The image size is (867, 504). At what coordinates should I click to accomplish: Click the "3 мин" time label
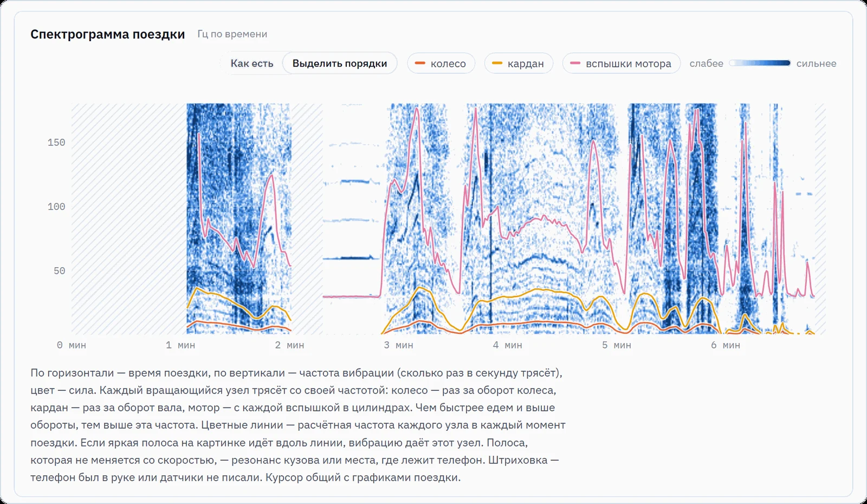(x=398, y=345)
